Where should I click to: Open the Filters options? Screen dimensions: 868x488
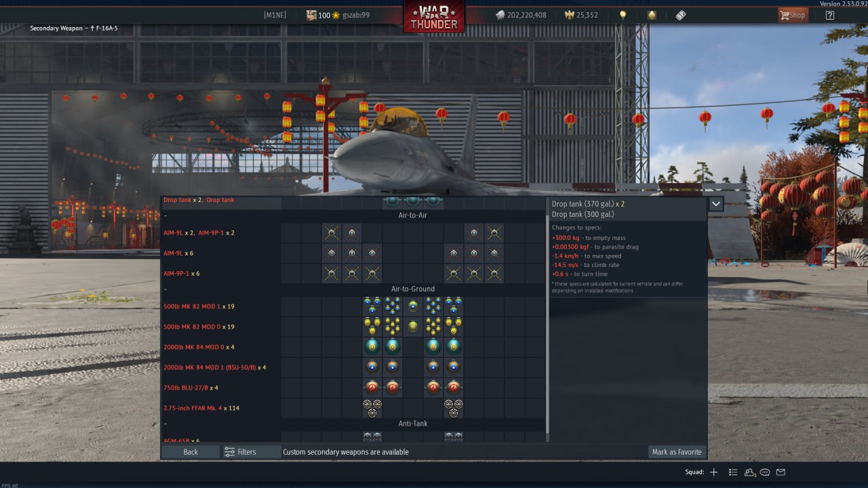coord(241,452)
